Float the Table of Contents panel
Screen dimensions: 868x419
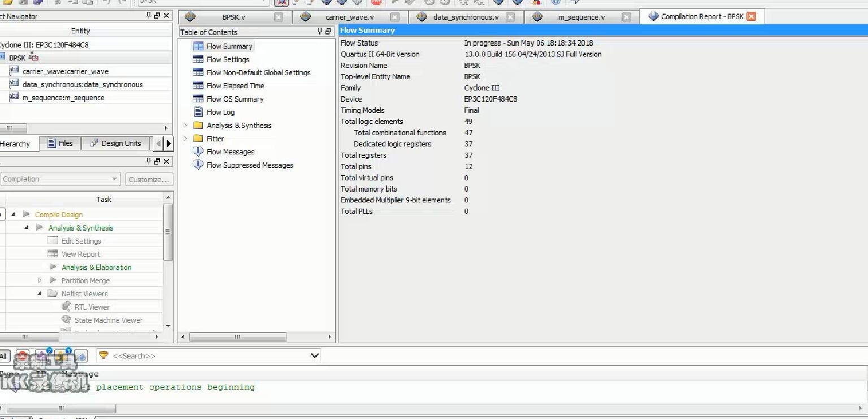(x=328, y=32)
